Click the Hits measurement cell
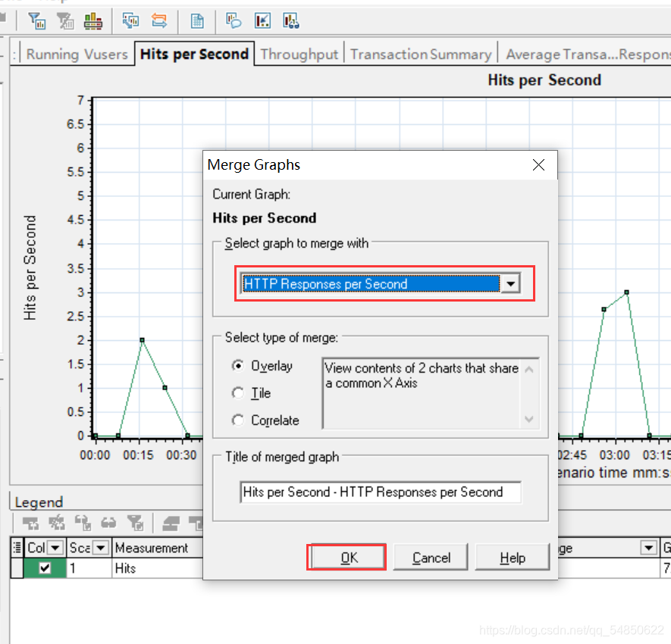Image resolution: width=671 pixels, height=644 pixels. [x=157, y=568]
